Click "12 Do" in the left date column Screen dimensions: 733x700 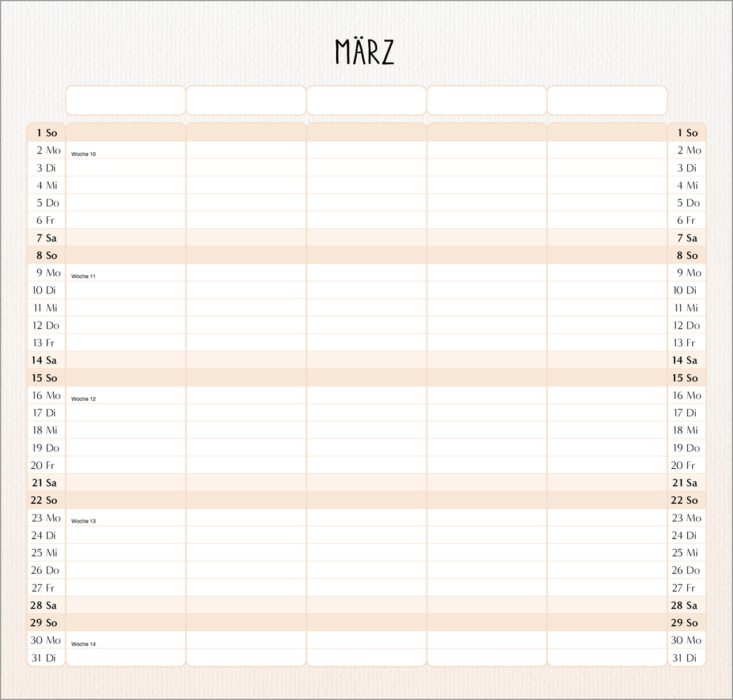[x=46, y=326]
